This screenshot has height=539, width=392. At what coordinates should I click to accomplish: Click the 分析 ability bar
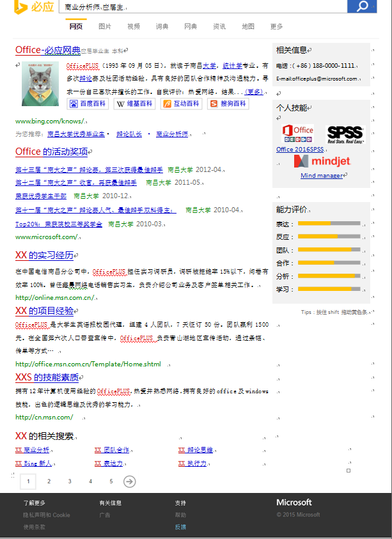pos(329,276)
